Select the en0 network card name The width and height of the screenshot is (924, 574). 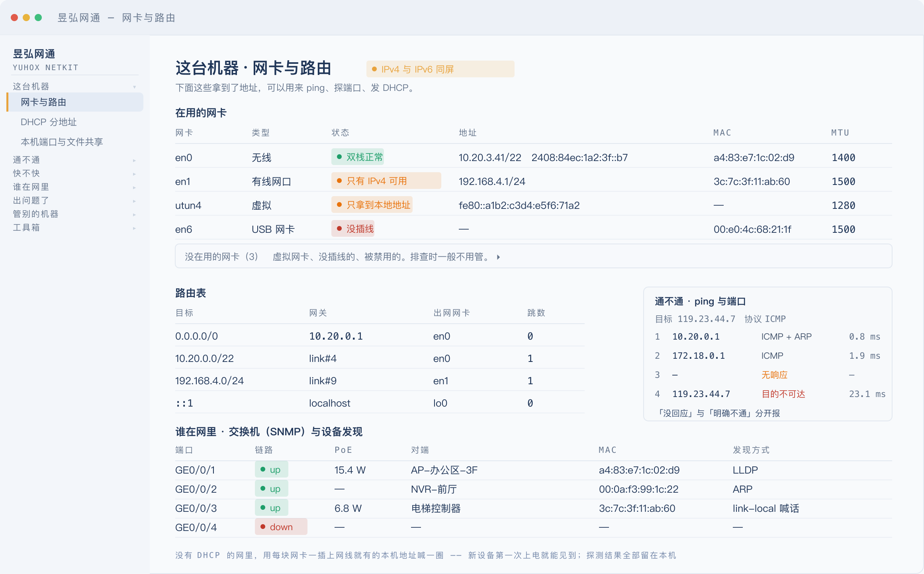184,158
